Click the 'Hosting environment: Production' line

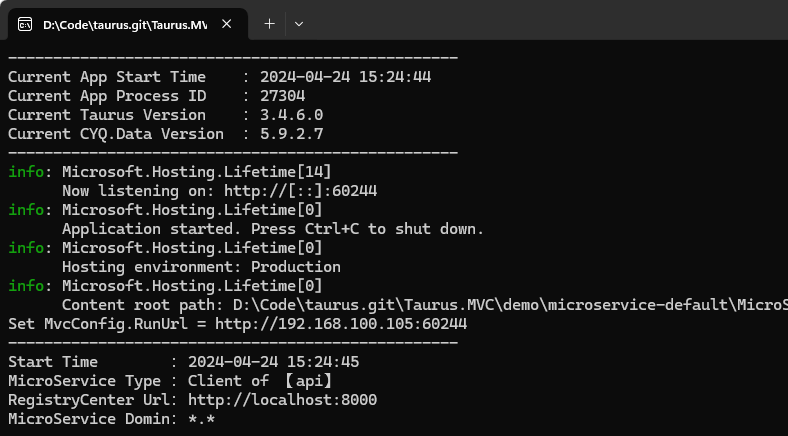click(x=201, y=267)
